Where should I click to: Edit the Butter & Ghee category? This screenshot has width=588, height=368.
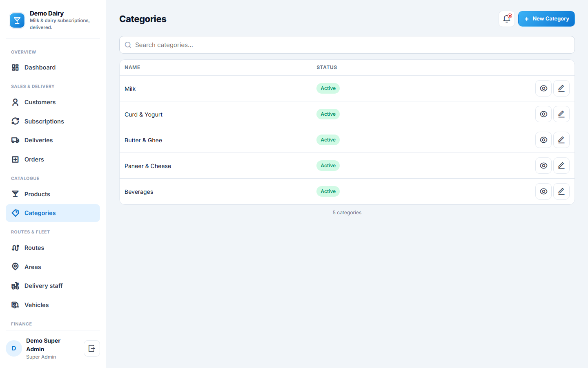(x=561, y=140)
